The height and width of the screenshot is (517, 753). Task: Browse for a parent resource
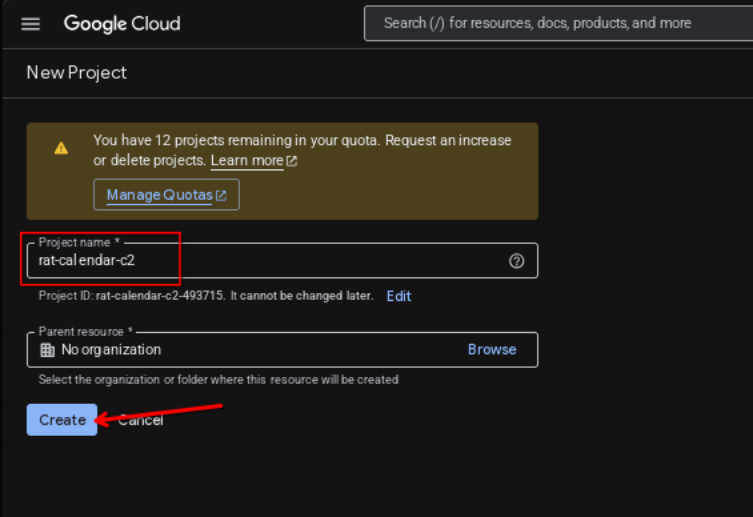(492, 349)
